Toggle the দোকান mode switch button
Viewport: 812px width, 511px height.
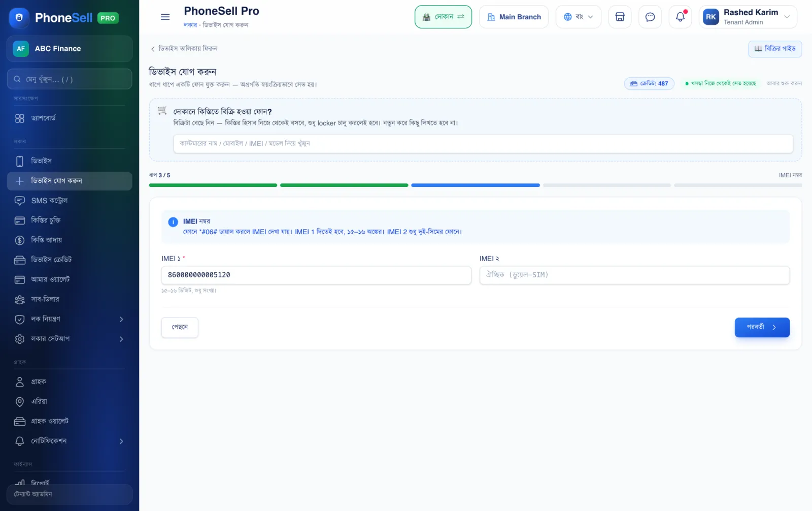(443, 17)
